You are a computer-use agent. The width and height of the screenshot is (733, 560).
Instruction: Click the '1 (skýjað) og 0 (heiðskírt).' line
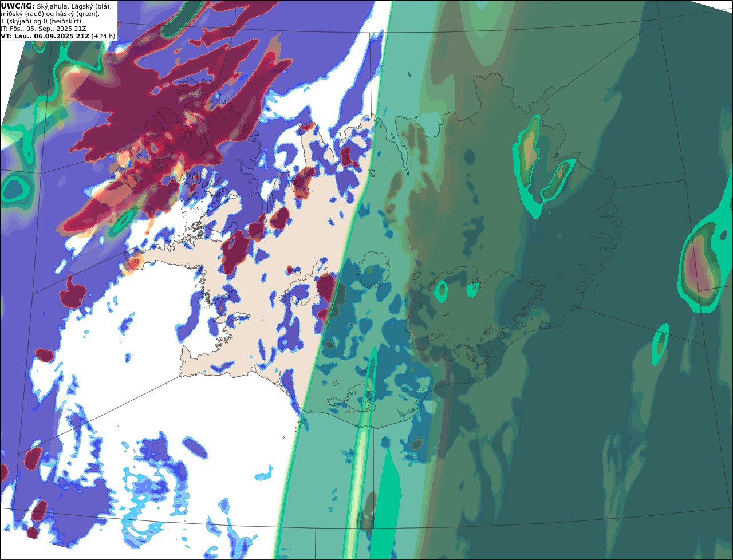pos(42,21)
